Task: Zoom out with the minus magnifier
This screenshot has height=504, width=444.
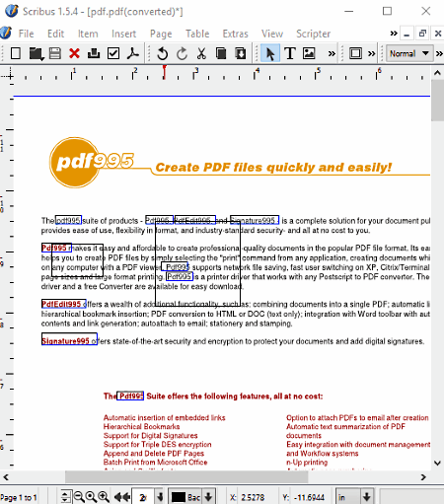Action: point(79,497)
